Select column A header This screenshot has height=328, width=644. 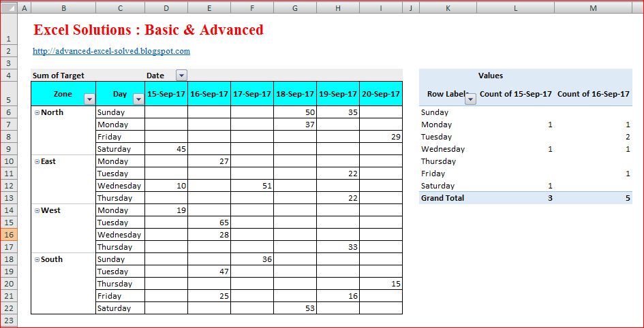click(x=25, y=7)
